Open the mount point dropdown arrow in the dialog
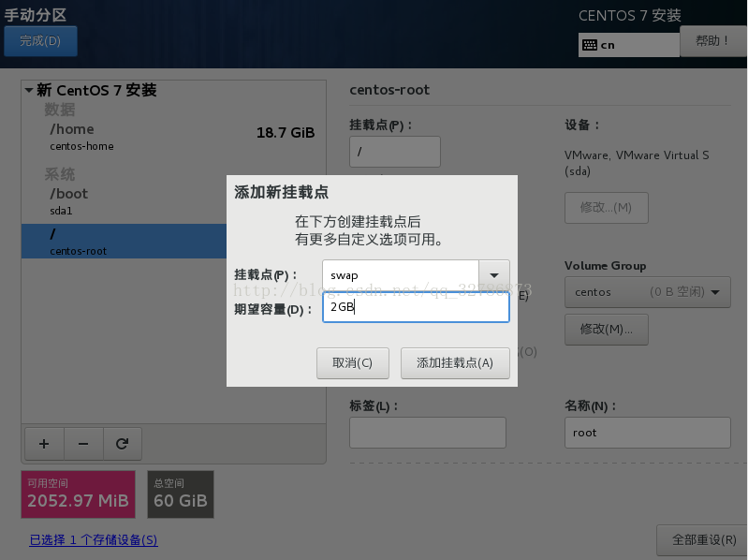The height and width of the screenshot is (560, 748). coord(494,275)
